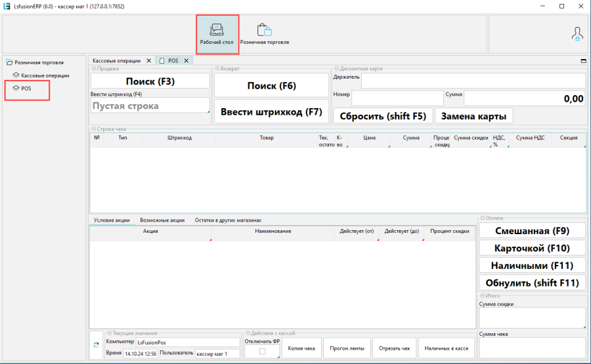Screen dimensions: 591x364
Task: Open Кассовые операции in the navigation tree
Action: (x=45, y=75)
